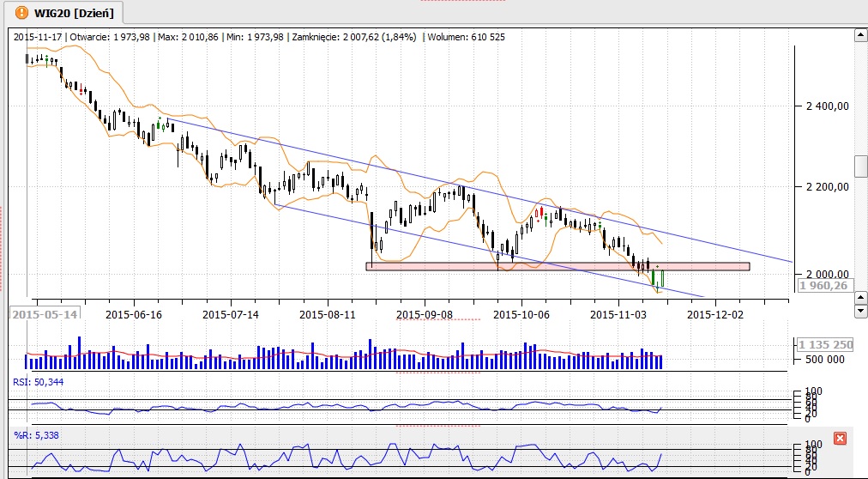Click the scroll up arrow on price axis
The width and height of the screenshot is (868, 479).
[x=859, y=36]
